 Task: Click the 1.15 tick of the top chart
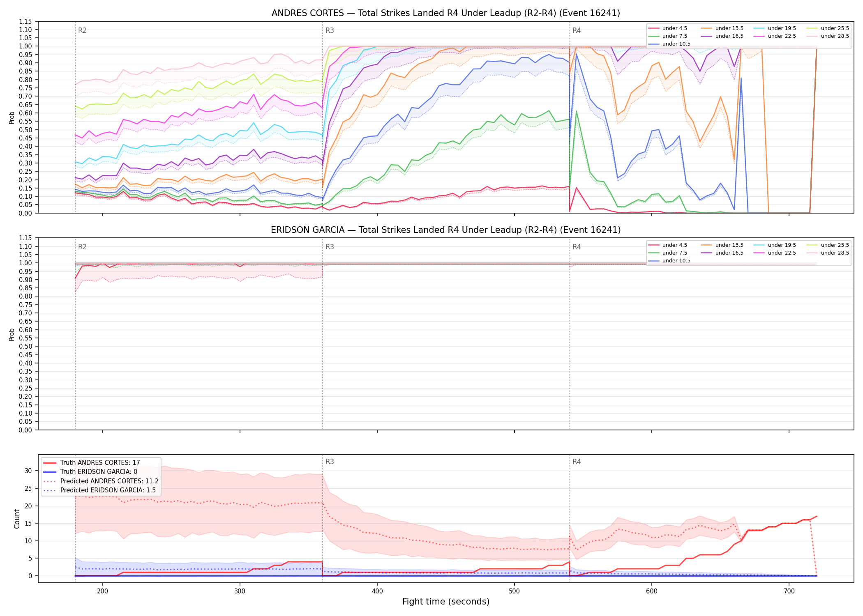pos(25,21)
